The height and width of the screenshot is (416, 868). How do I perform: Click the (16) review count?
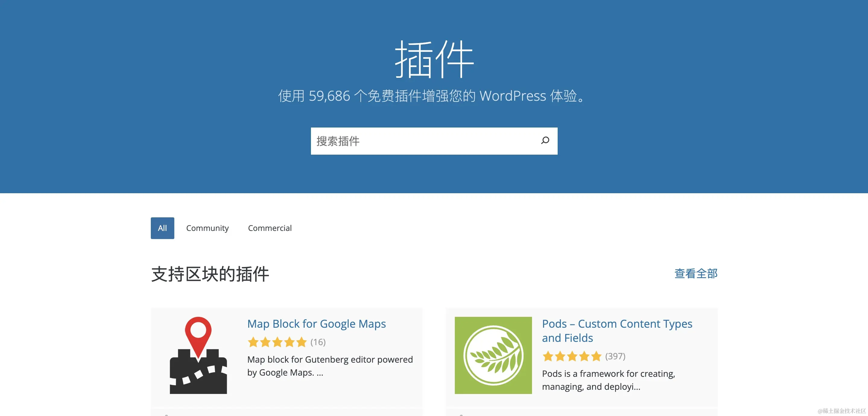318,342
